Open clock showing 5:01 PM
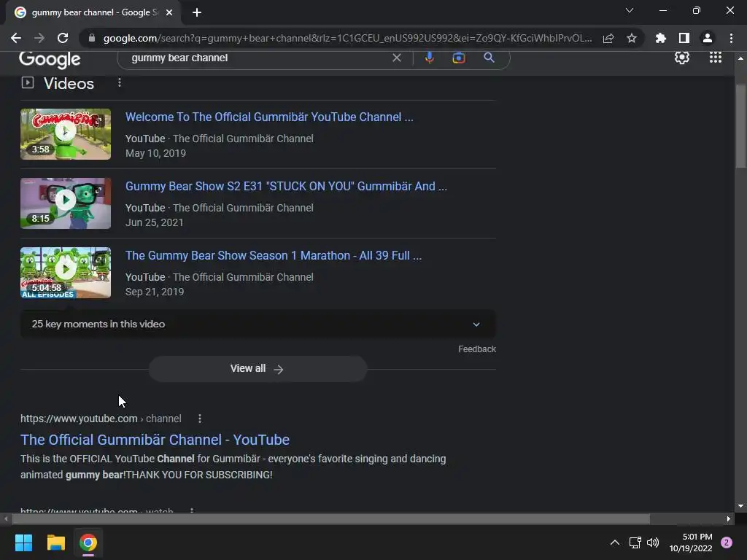 pyautogui.click(x=691, y=542)
